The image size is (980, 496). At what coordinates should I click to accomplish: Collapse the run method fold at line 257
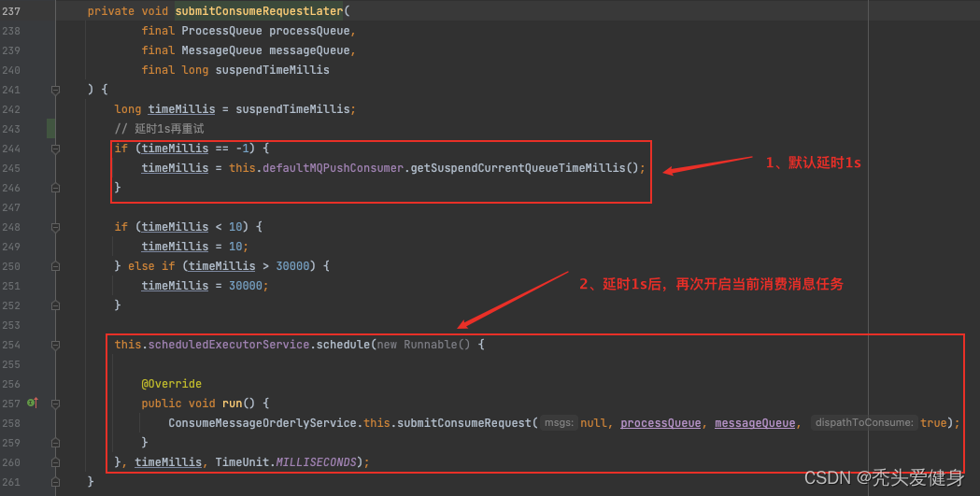pos(55,404)
